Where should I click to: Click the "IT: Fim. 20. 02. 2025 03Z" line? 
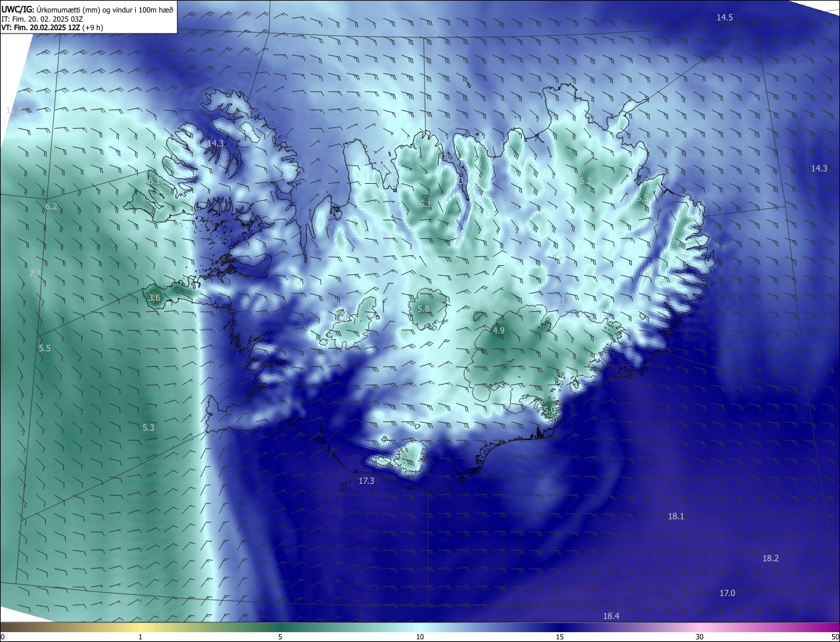pos(42,19)
